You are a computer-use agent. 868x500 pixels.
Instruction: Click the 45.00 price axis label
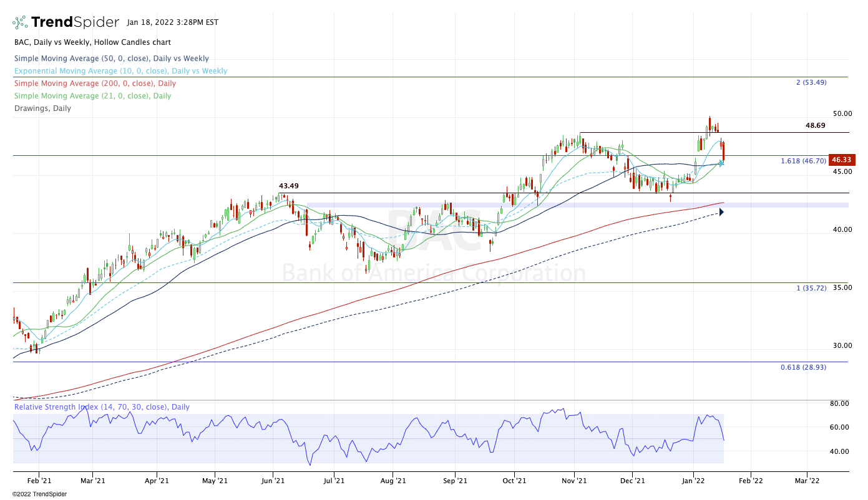click(x=842, y=171)
